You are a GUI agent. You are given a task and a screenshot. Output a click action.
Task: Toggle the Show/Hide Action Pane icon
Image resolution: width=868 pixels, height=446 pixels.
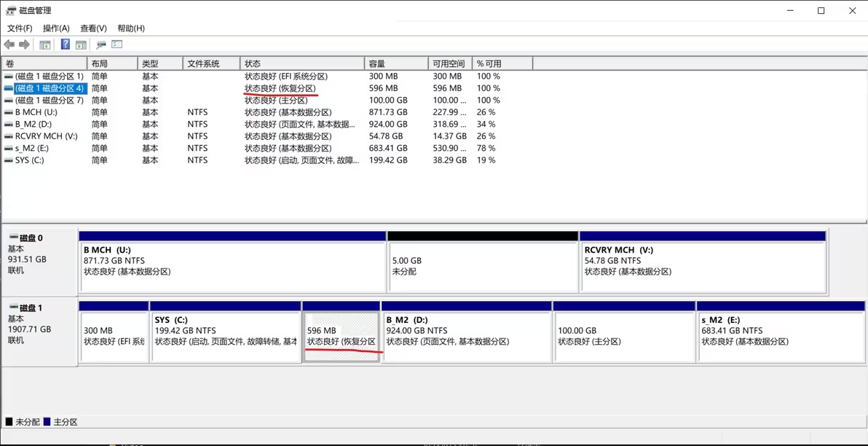tap(81, 44)
